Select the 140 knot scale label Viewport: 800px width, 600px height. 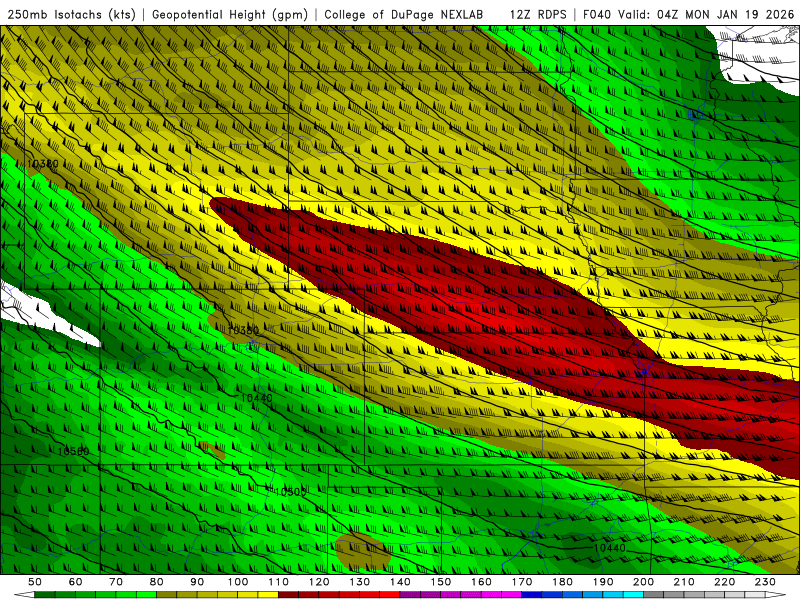tap(400, 582)
